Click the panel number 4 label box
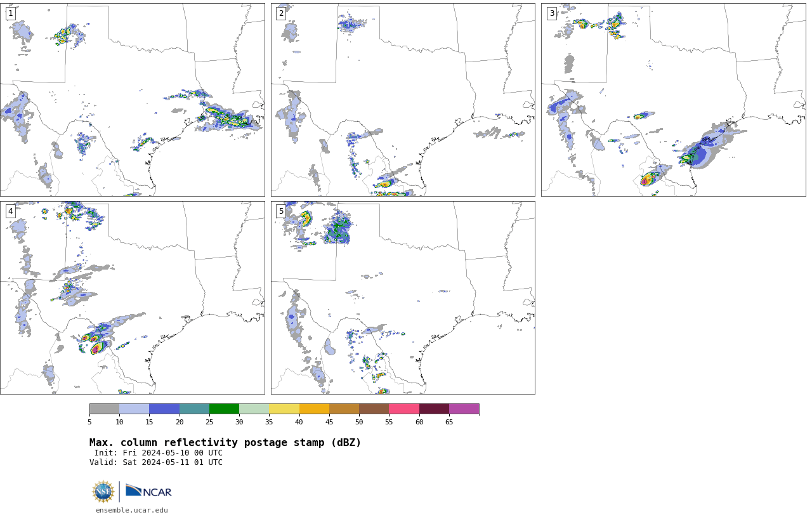Screen dimensions: 812x517 (10, 211)
